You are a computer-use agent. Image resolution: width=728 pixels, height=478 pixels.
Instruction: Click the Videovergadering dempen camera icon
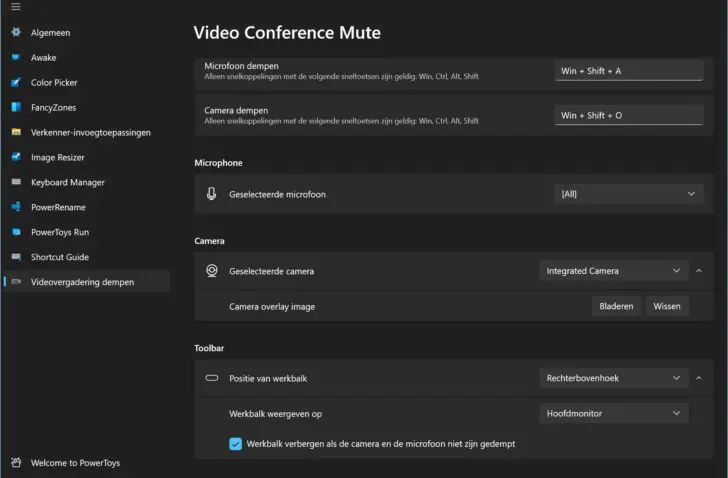coord(16,282)
